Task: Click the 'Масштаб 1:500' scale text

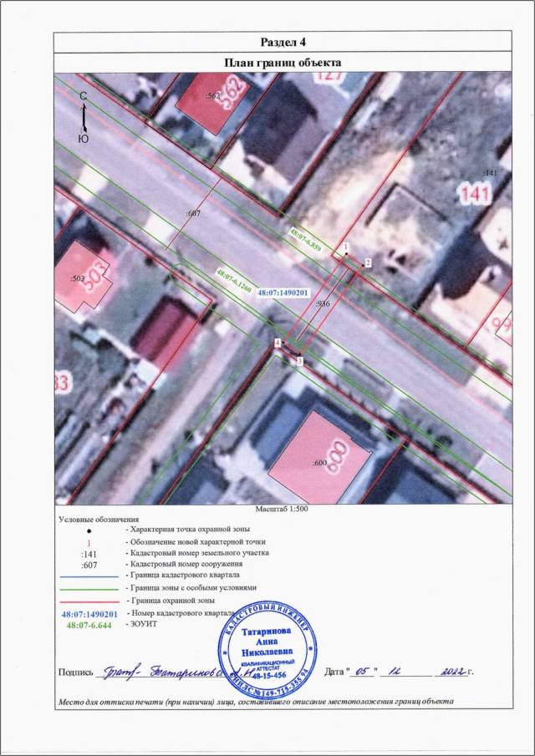Action: pyautogui.click(x=283, y=509)
